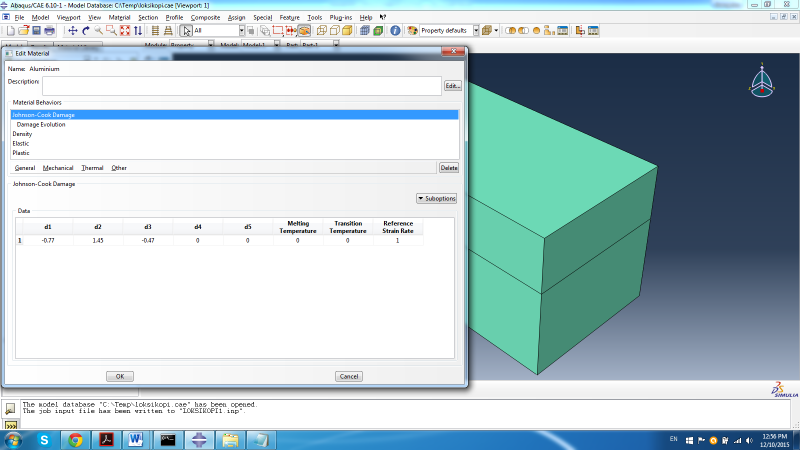The width and height of the screenshot is (800, 450).
Task: Open Google Chrome from the taskbar
Action: point(76,440)
